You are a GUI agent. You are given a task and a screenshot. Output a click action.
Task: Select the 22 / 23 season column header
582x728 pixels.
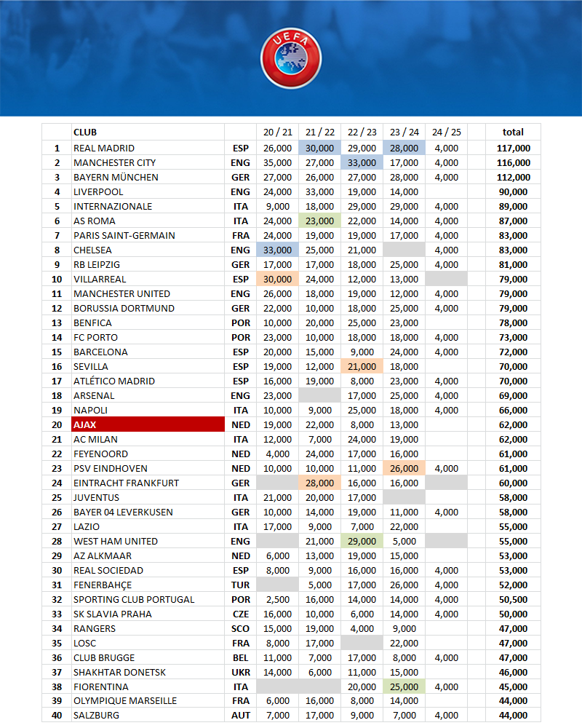[x=362, y=132]
